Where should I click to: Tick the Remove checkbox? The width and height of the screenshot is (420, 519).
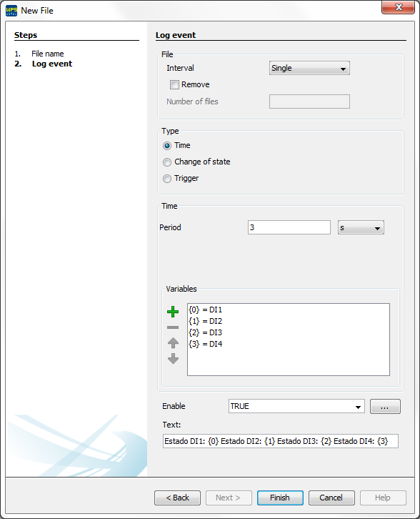pyautogui.click(x=174, y=85)
